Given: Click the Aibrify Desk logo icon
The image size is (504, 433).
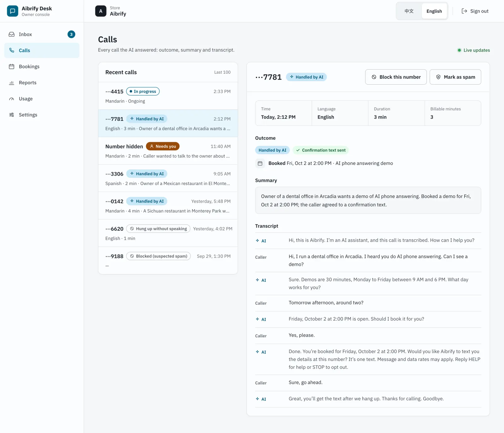Looking at the screenshot, I should pyautogui.click(x=13, y=11).
